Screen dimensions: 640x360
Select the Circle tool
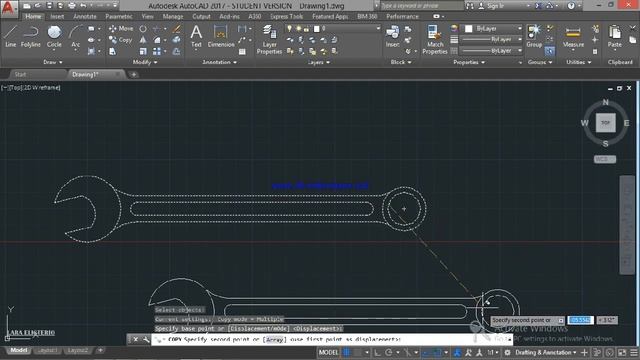click(54, 36)
